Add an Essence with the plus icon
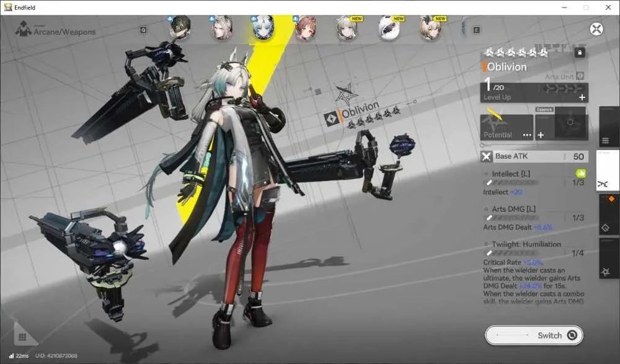The width and height of the screenshot is (620, 364). 541,135
